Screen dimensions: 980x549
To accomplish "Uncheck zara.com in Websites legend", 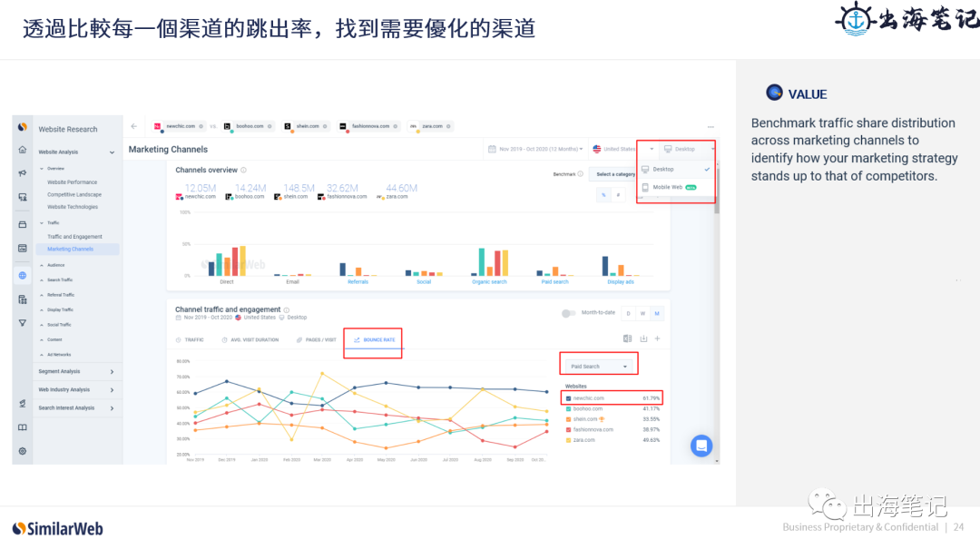I will click(x=568, y=441).
